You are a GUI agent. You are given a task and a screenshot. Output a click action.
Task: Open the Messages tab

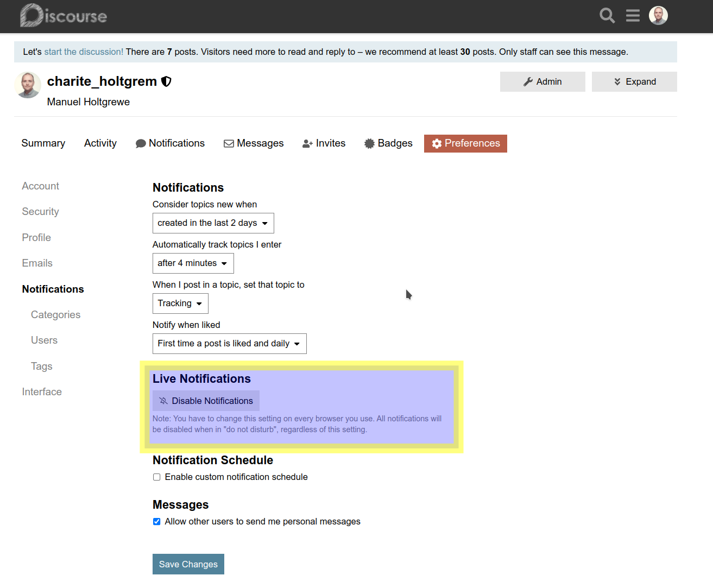click(x=254, y=143)
